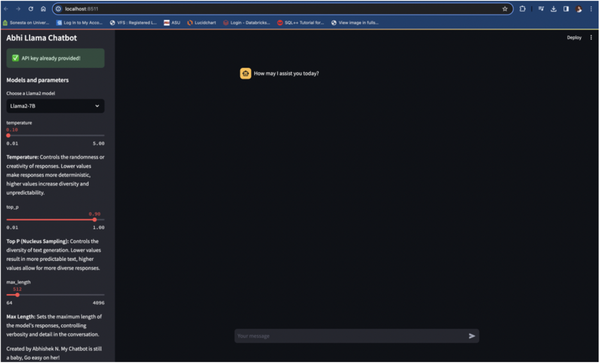
Task: Reload the localhost page
Action: tap(31, 9)
